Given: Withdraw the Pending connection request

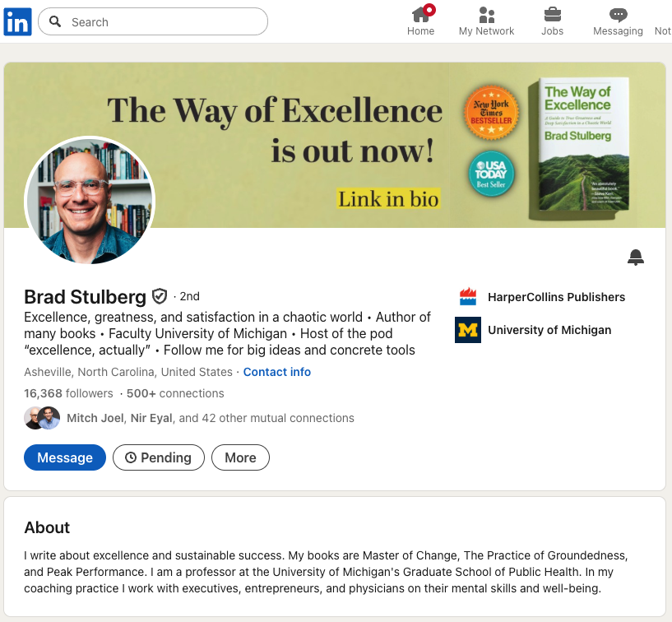Looking at the screenshot, I should (x=158, y=457).
